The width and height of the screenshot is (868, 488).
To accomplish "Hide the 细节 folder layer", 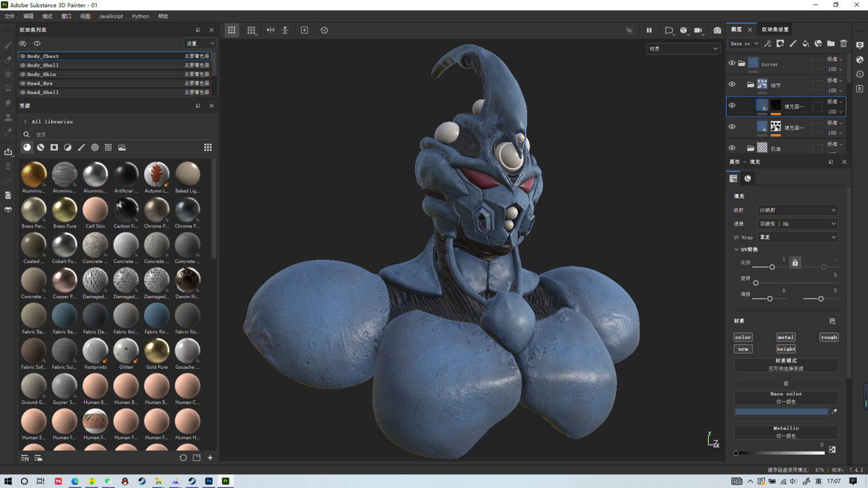I will point(732,84).
